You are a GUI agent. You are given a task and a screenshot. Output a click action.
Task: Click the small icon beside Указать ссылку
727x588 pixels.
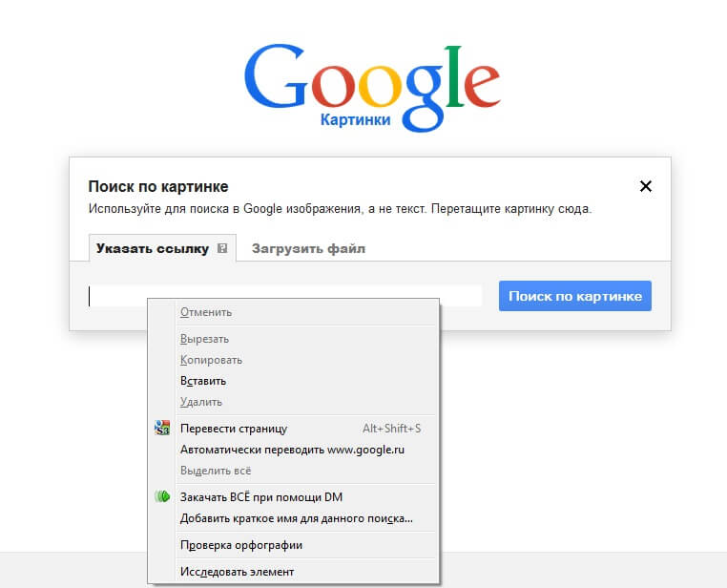click(222, 248)
